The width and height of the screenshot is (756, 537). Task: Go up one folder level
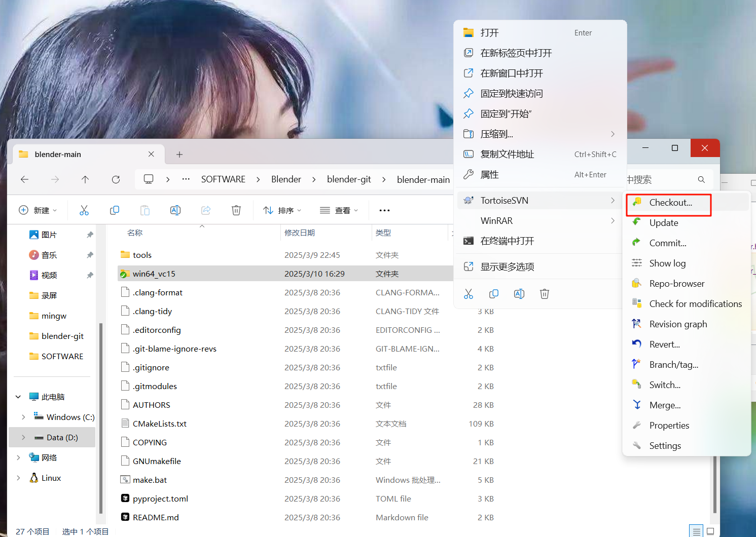tap(85, 179)
